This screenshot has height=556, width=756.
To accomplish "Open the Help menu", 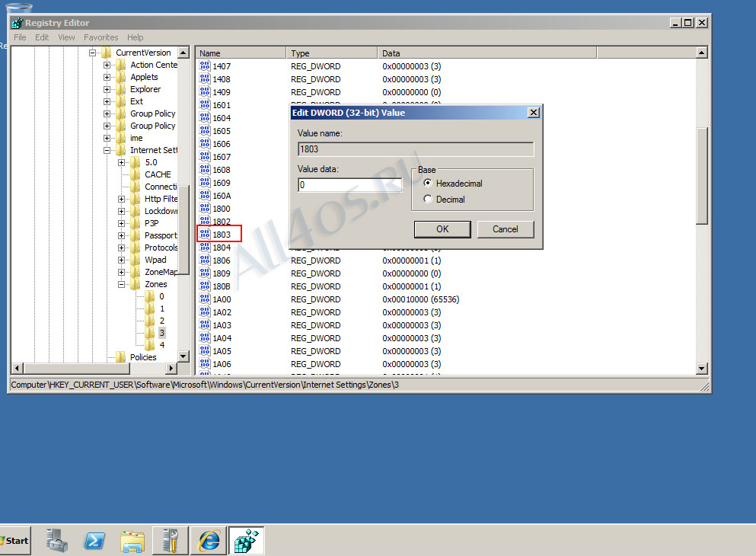I will pos(135,37).
